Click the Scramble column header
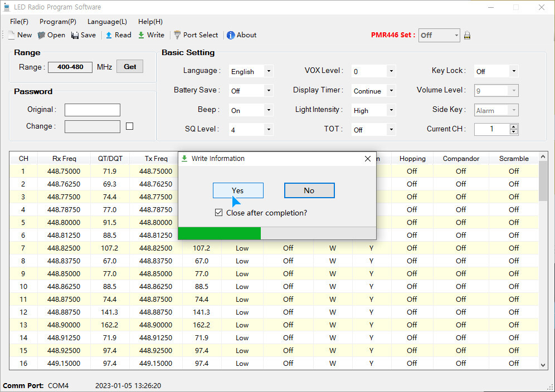Image resolution: width=555 pixels, height=392 pixels. [514, 159]
